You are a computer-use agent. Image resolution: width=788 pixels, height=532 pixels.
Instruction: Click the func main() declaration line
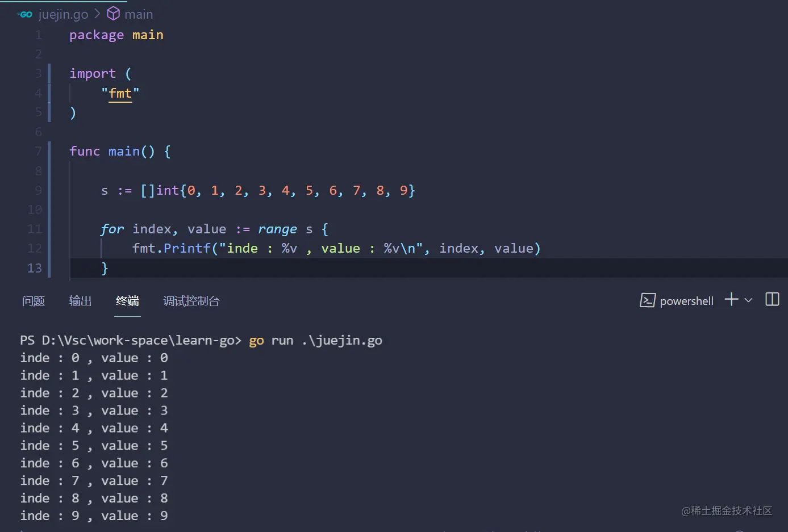[120, 152]
